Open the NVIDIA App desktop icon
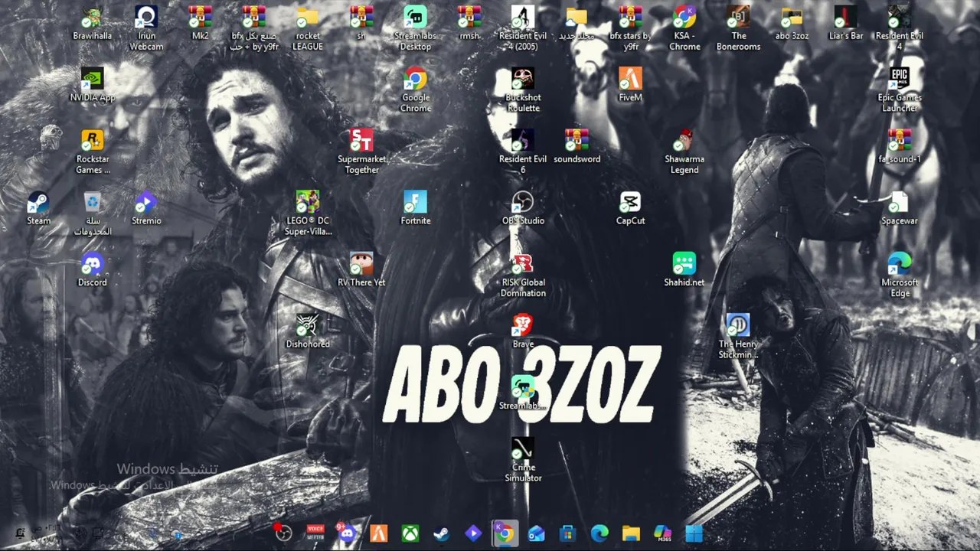Screen dimensions: 980x551 point(92,84)
